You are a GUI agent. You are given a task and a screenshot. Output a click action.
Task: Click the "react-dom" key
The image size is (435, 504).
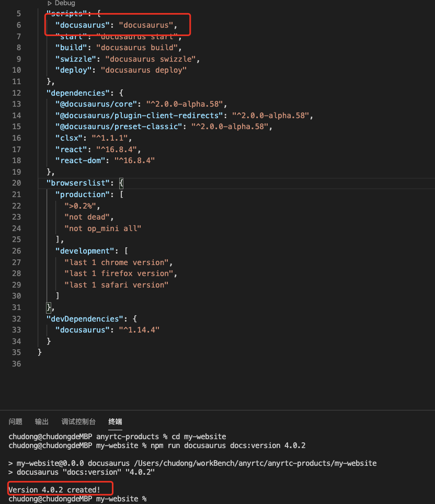pyautogui.click(x=80, y=161)
